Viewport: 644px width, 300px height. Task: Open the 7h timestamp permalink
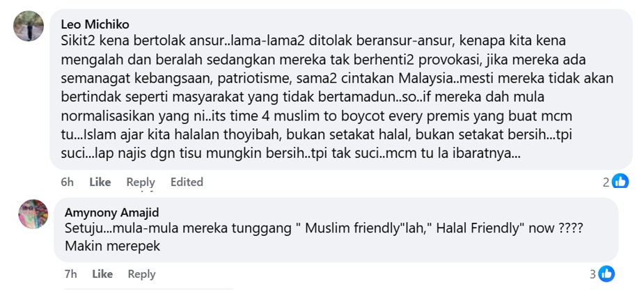click(x=70, y=274)
